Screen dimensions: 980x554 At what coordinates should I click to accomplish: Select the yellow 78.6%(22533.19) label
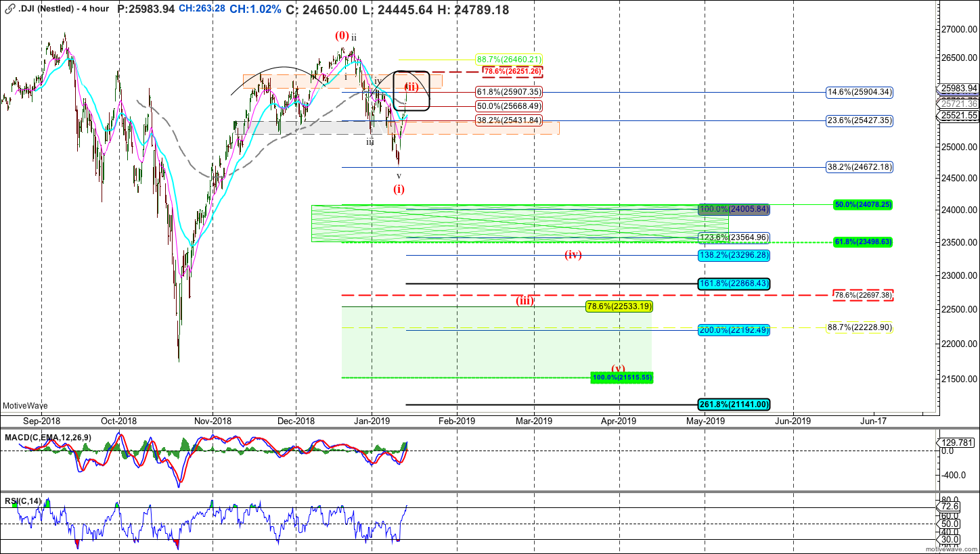[619, 306]
